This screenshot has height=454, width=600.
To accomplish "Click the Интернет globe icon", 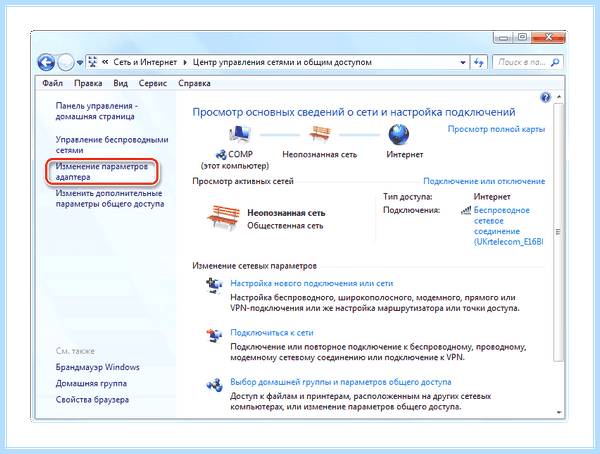I will point(399,134).
